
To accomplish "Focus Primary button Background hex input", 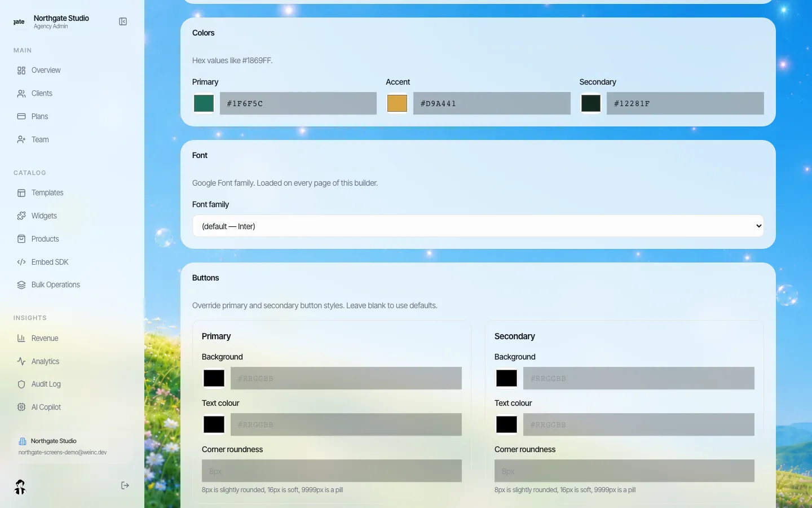I will (x=346, y=378).
